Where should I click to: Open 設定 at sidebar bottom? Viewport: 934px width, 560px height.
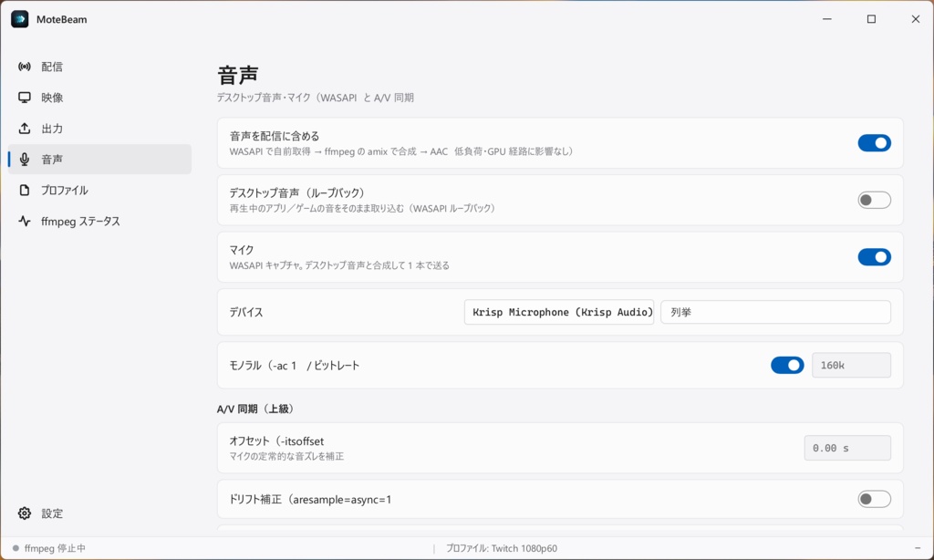pos(100,513)
